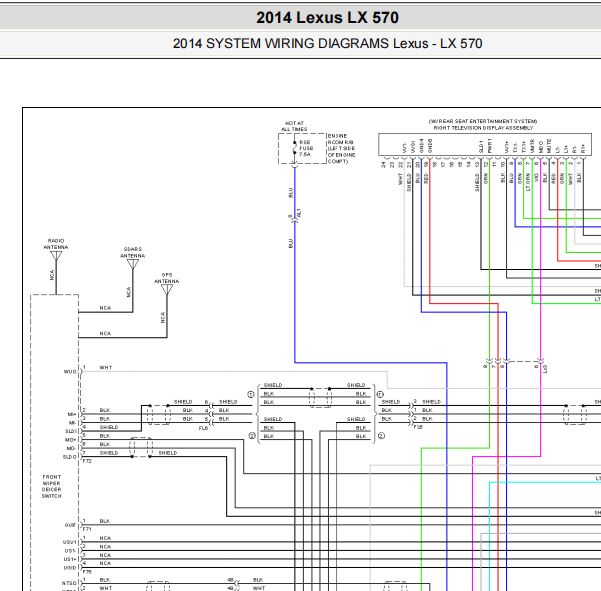Click the Radio Antenna symbol
The width and height of the screenshot is (601, 591).
click(x=56, y=256)
